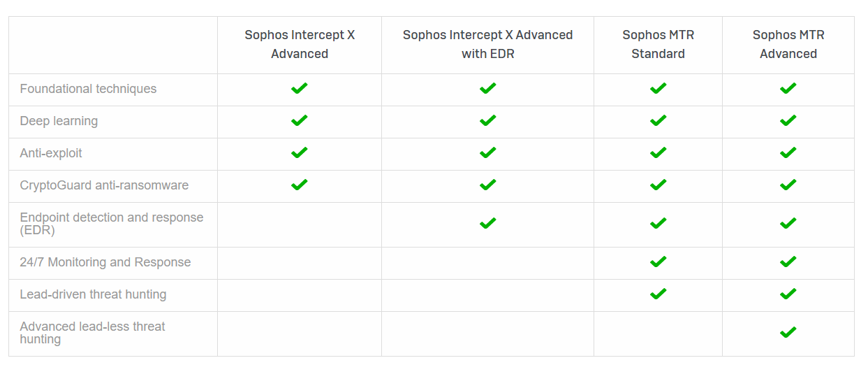Click Foundational techniques checkmark under Intercept X Advanced
868x372 pixels.
pyautogui.click(x=300, y=89)
